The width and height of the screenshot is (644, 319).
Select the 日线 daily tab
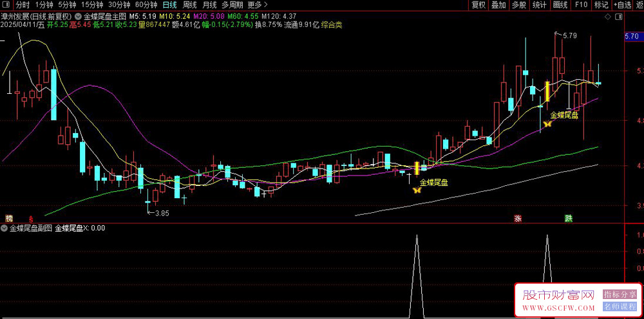tap(169, 5)
